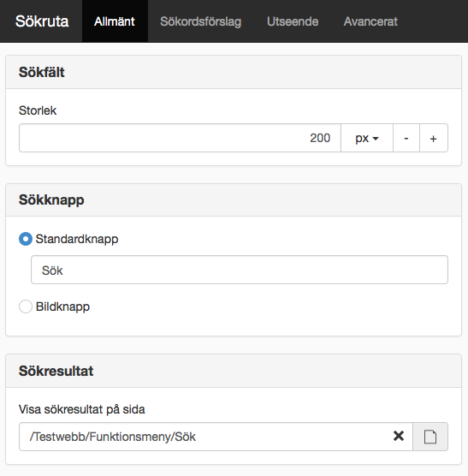Select the Bildknapp radio button
The image size is (468, 476).
coord(26,306)
